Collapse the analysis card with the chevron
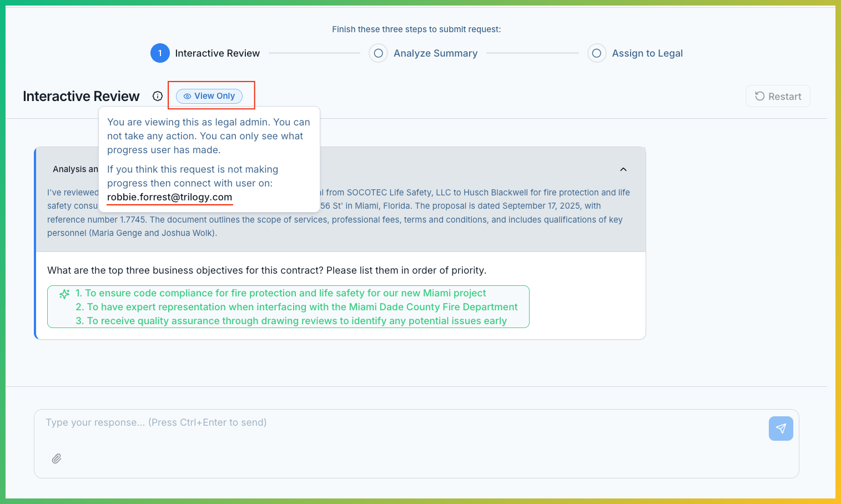Image resolution: width=841 pixels, height=504 pixels. click(x=623, y=169)
